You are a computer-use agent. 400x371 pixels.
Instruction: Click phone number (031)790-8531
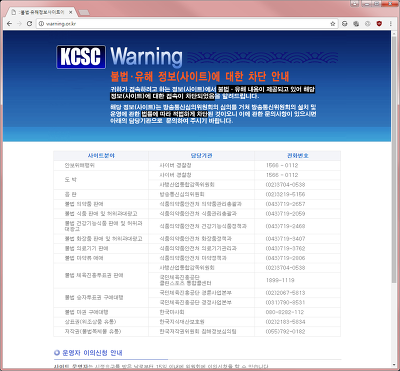point(285,302)
